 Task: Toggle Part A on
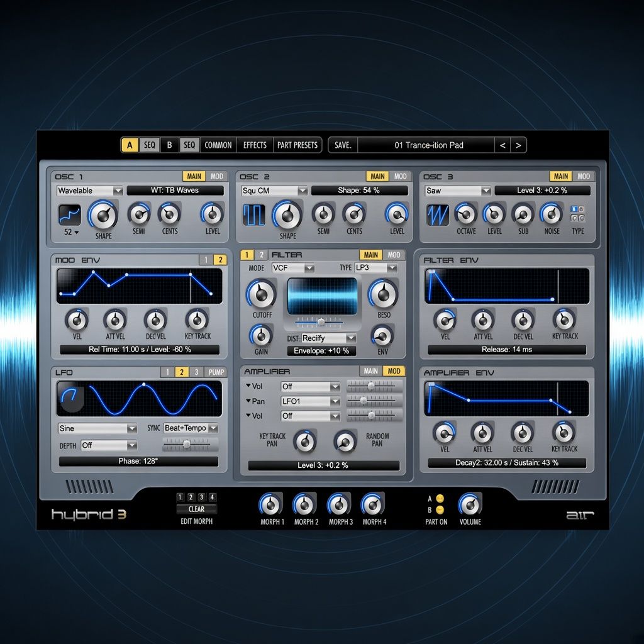click(x=440, y=499)
